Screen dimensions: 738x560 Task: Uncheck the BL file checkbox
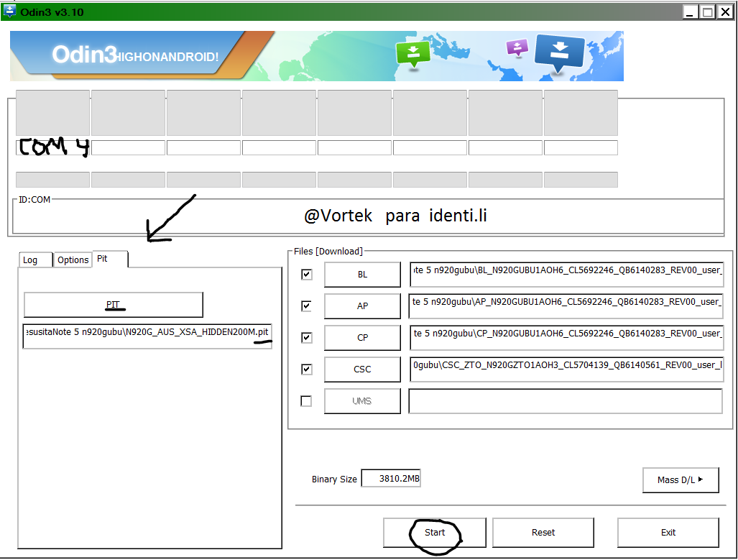(306, 275)
